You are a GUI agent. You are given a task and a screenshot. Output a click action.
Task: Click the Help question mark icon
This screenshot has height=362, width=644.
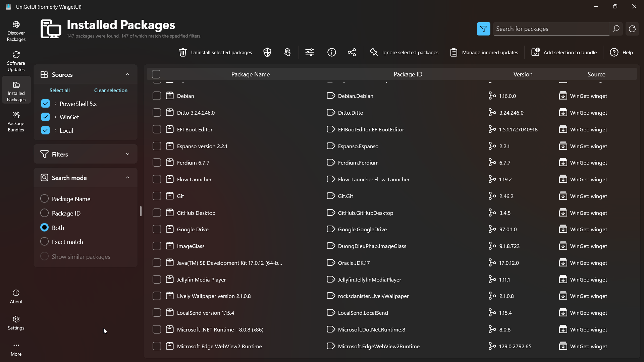coord(614,52)
